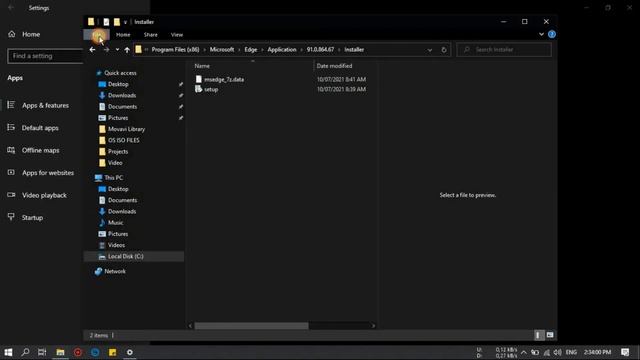The height and width of the screenshot is (360, 640).
Task: Click Program Files (x86) breadcrumb
Action: coord(176,49)
